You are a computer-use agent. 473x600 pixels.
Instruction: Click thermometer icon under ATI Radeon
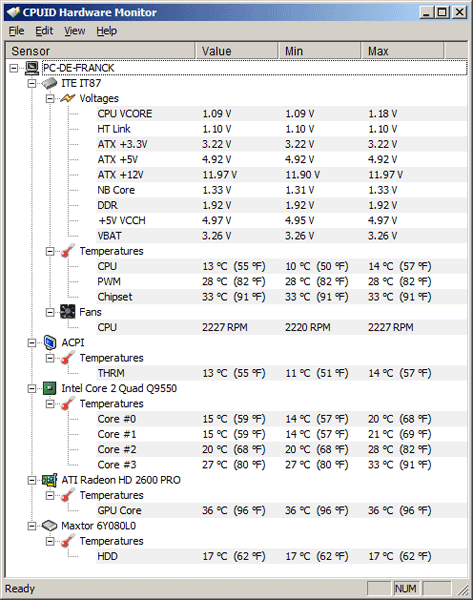tap(67, 495)
